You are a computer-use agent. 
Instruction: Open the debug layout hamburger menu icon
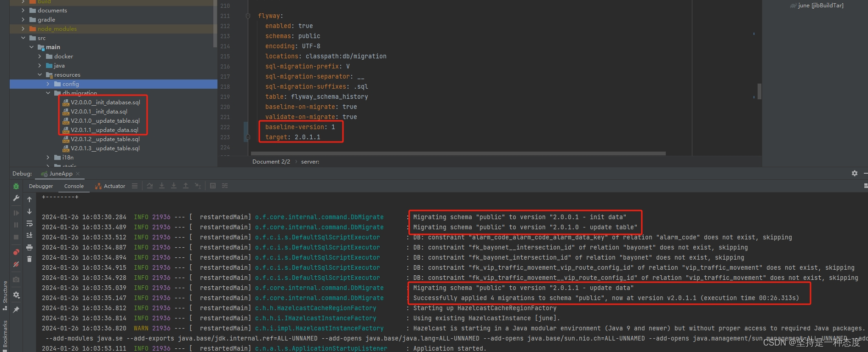[135, 186]
